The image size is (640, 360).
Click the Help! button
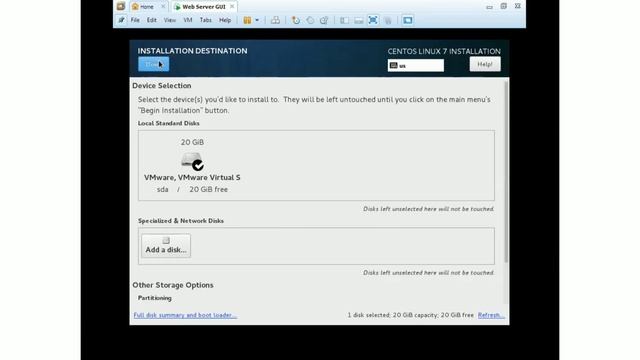pos(485,64)
